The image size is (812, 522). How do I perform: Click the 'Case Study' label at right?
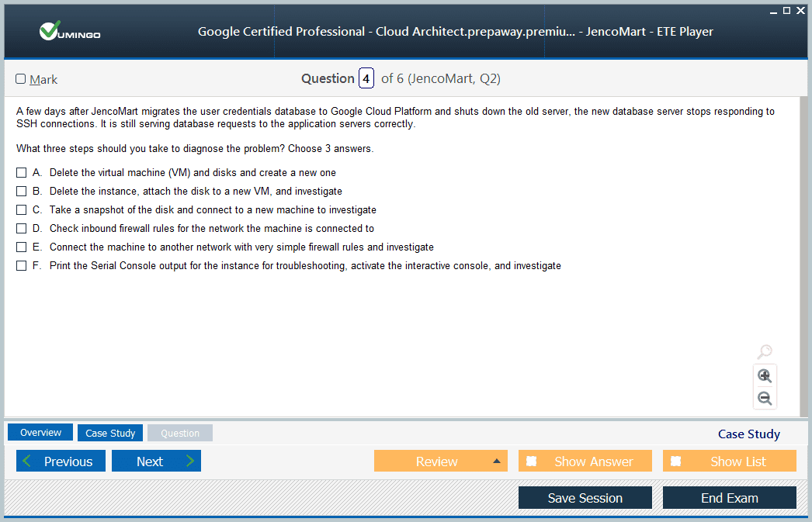click(749, 434)
